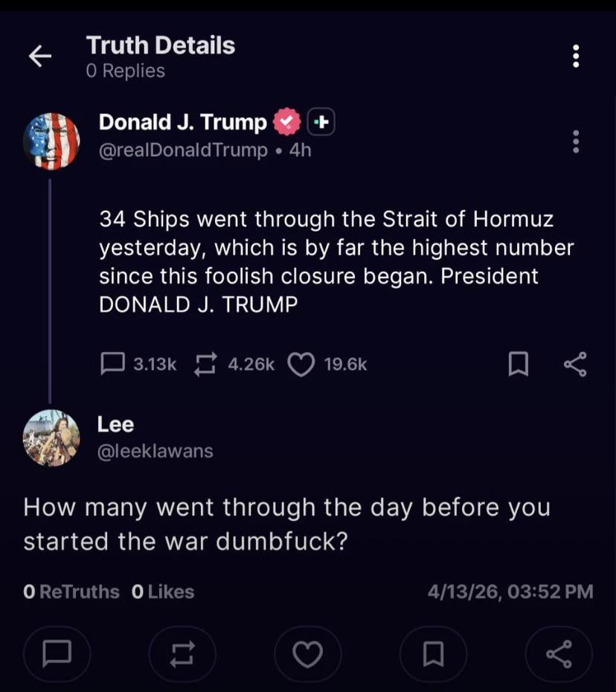
Task: Open Donald J. Trump profile avatar
Action: click(x=51, y=141)
